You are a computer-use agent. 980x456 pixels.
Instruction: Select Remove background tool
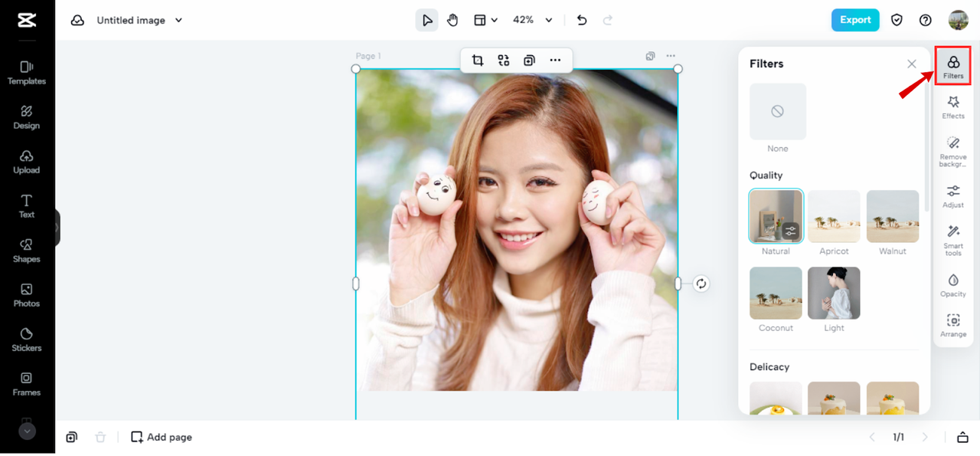[x=953, y=151]
